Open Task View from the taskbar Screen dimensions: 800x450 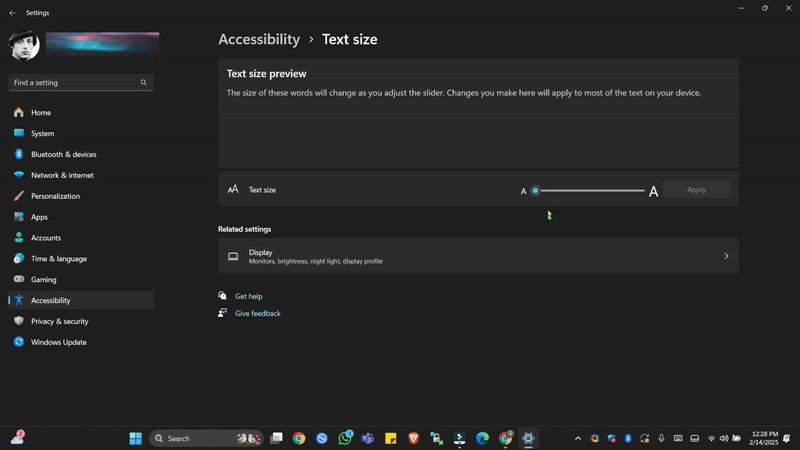(x=277, y=438)
